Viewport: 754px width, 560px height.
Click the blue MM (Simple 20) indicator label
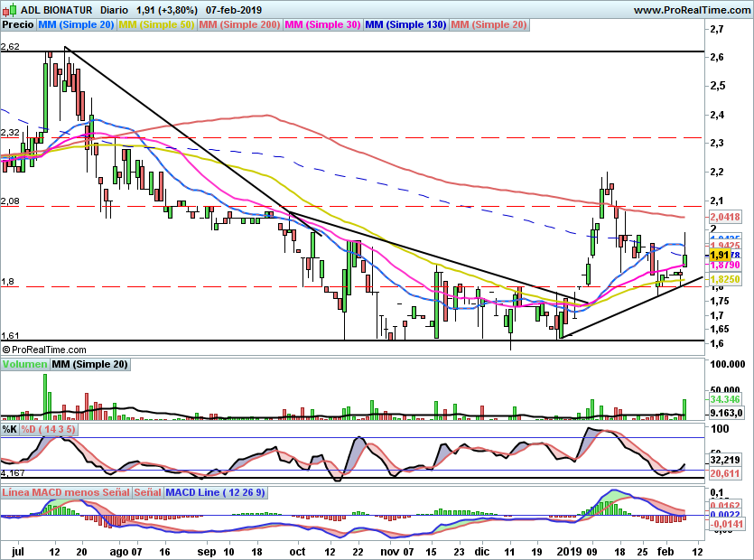(x=77, y=24)
